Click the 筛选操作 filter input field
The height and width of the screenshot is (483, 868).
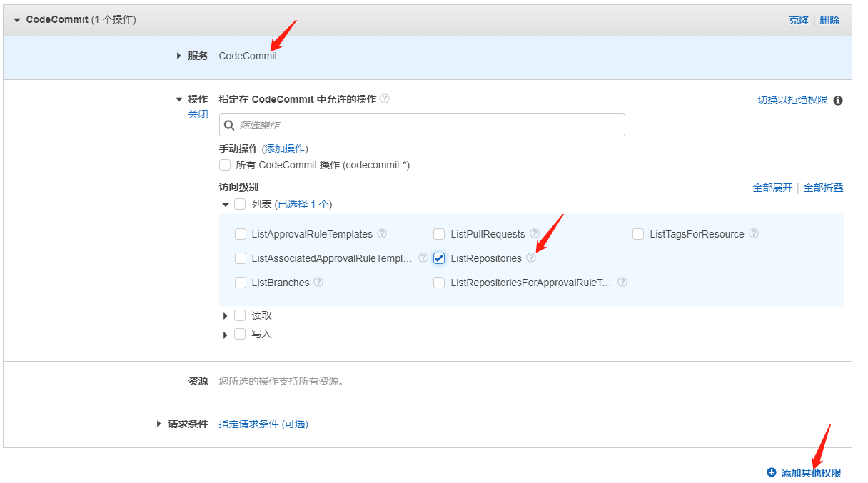pos(422,125)
